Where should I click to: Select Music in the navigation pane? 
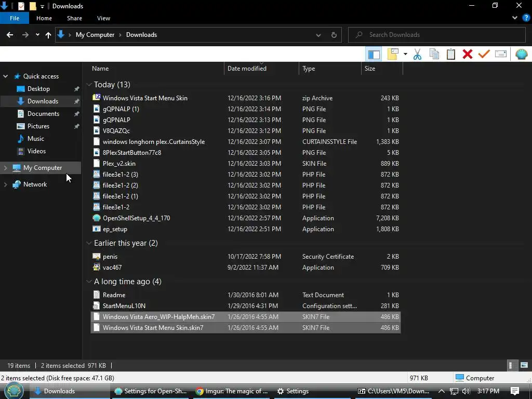[x=36, y=138]
